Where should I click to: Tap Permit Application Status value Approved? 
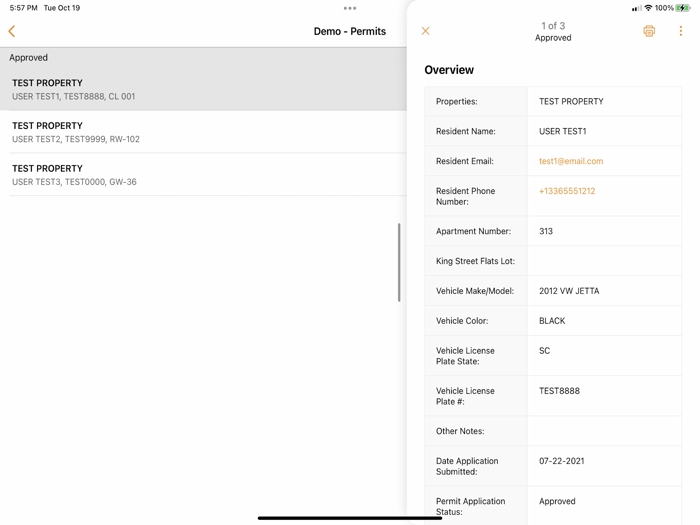point(557,501)
